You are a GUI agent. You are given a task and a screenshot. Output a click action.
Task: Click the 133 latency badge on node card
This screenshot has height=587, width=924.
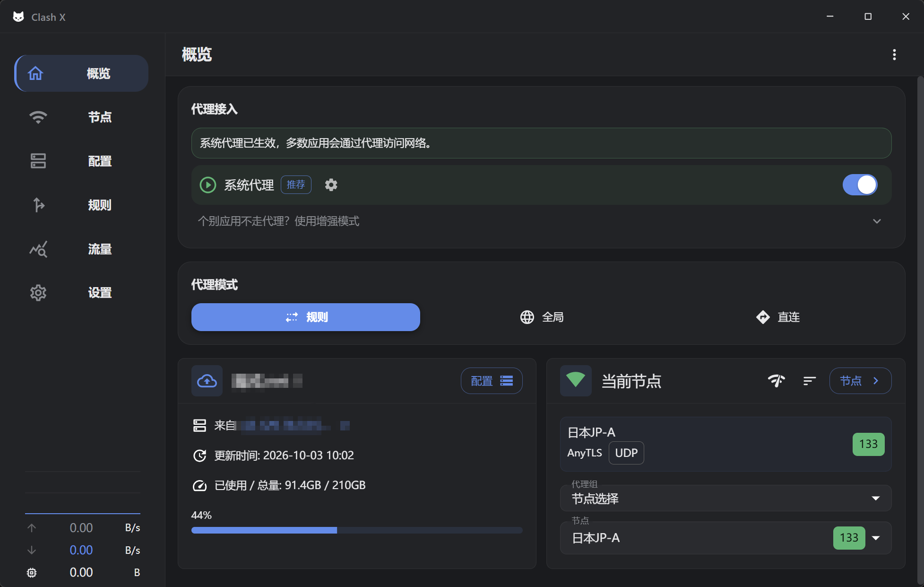click(x=868, y=444)
